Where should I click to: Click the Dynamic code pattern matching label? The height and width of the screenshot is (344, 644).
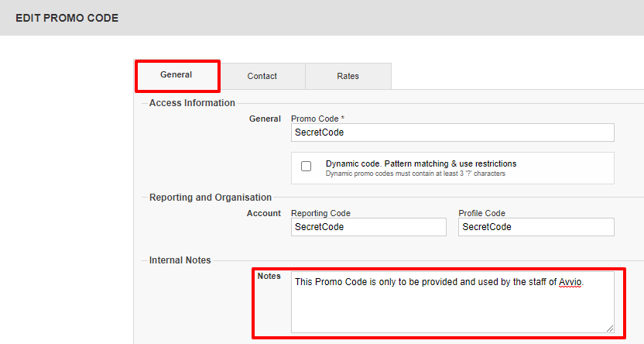421,163
